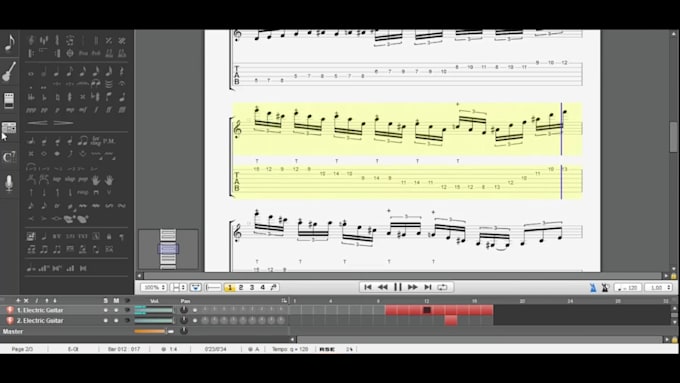Select the whole note duration
The width and height of the screenshot is (680, 383).
click(31, 74)
